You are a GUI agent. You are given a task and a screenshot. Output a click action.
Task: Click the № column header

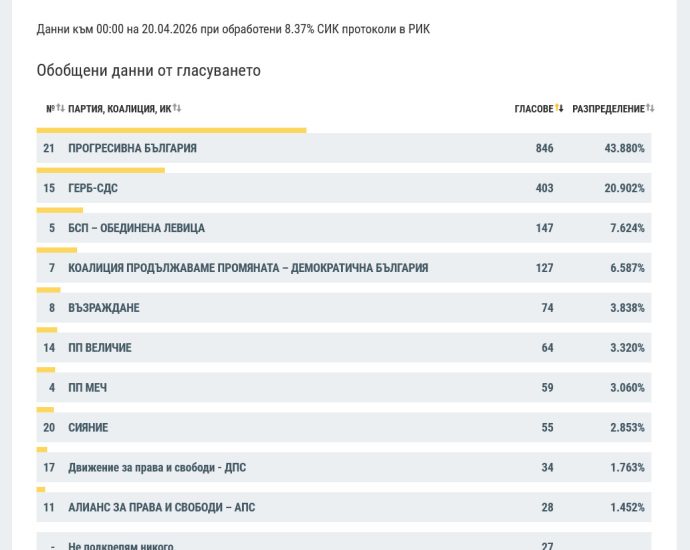pyautogui.click(x=51, y=109)
